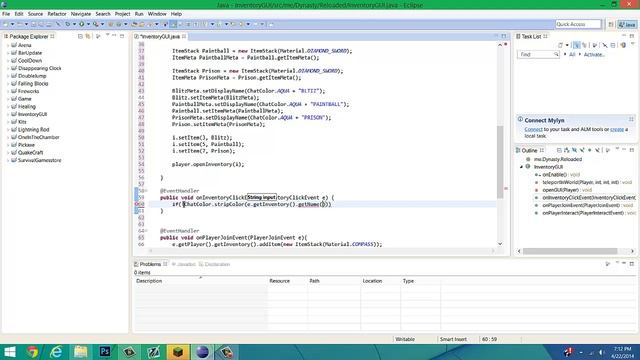Open the Debug toolbar dropdown arrow
The image size is (640, 360).
coord(74,24)
